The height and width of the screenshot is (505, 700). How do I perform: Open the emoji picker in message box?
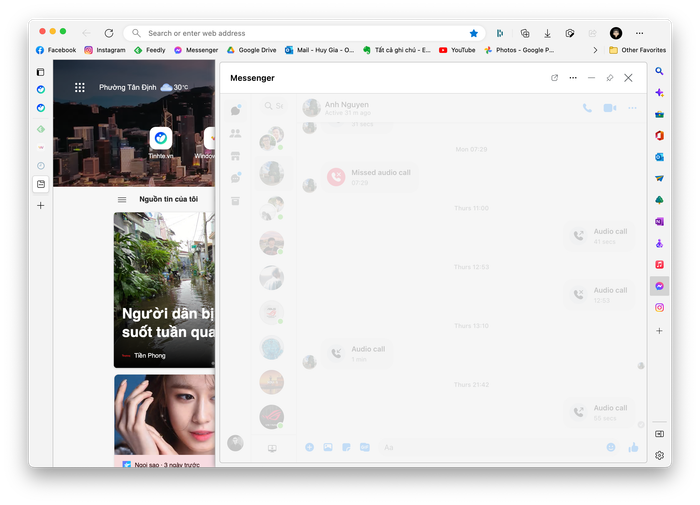611,447
